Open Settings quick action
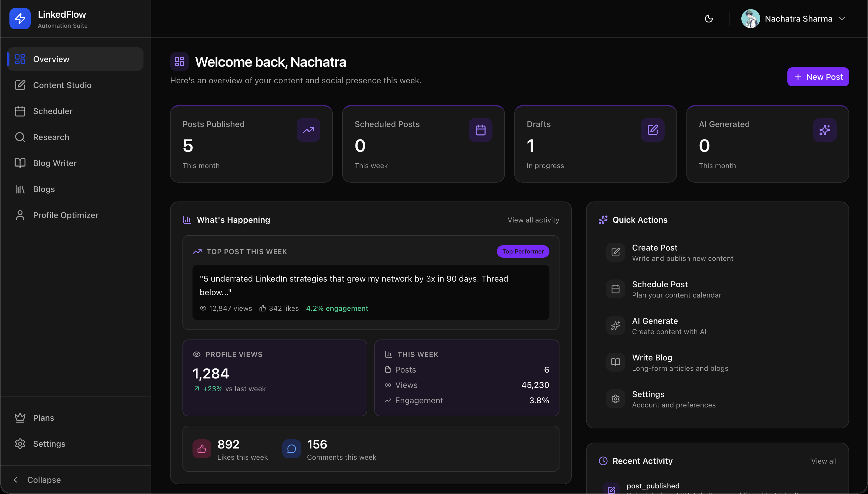The image size is (868, 494). click(717, 399)
